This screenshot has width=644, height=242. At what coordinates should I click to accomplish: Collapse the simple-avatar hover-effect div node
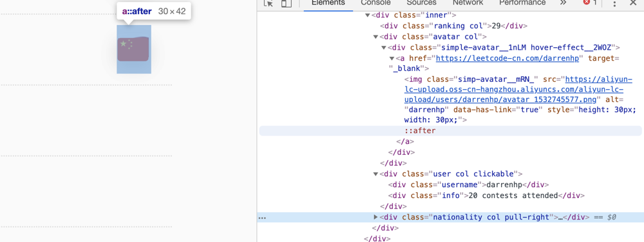[x=384, y=47]
